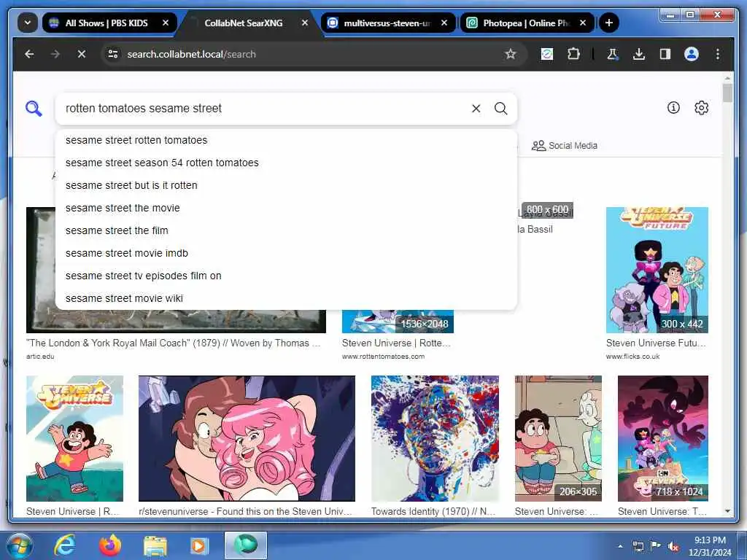Choose suggestion 'sesame street but is it rotten'
The width and height of the screenshot is (747, 560).
pyautogui.click(x=286, y=185)
